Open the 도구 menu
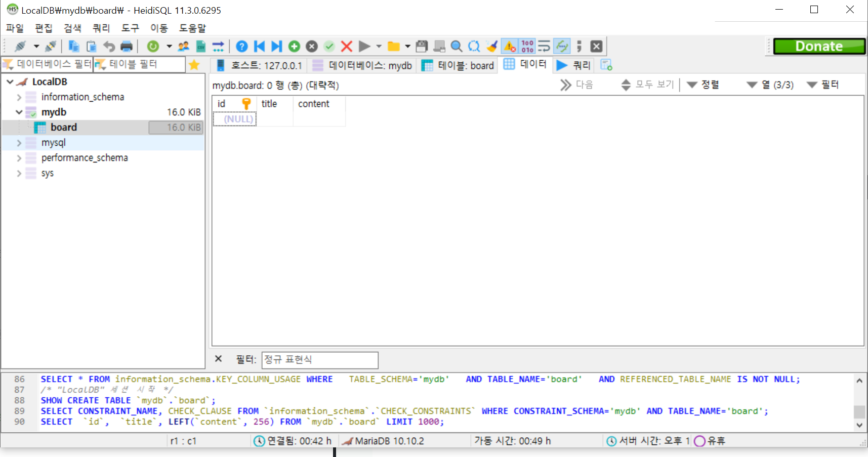The height and width of the screenshot is (457, 868). pyautogui.click(x=130, y=28)
